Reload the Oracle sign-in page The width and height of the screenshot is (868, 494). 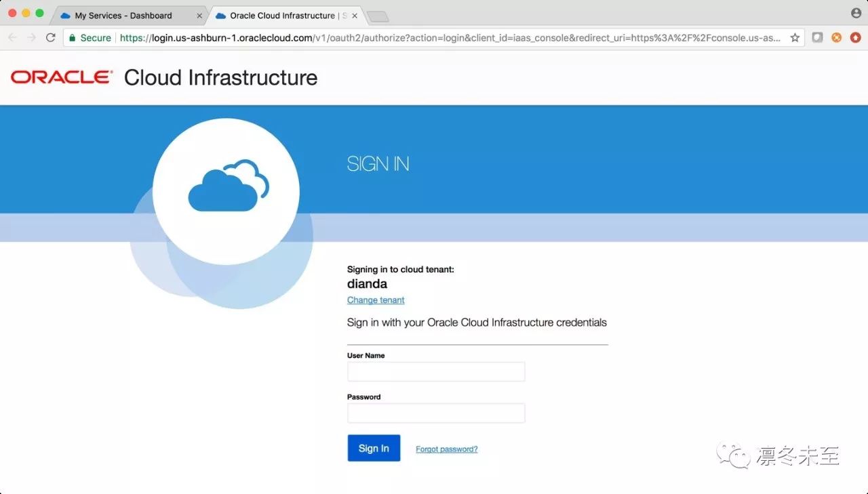[x=50, y=38]
